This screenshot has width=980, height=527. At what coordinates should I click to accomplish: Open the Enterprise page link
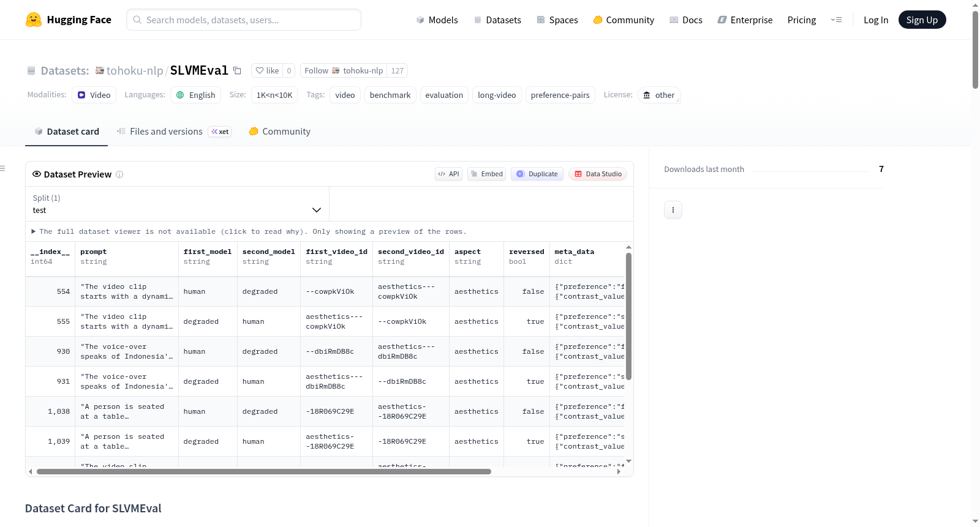pyautogui.click(x=745, y=20)
